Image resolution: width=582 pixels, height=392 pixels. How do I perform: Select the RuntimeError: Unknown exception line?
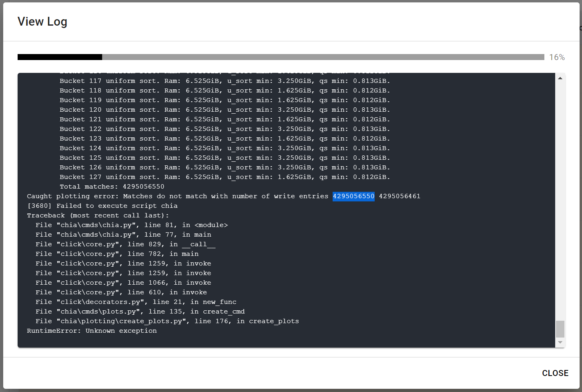click(92, 330)
